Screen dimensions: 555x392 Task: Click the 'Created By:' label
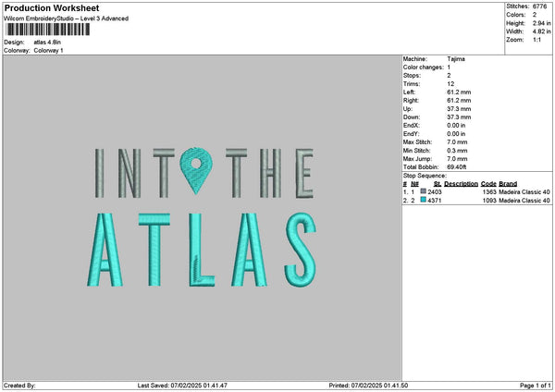pos(19,386)
